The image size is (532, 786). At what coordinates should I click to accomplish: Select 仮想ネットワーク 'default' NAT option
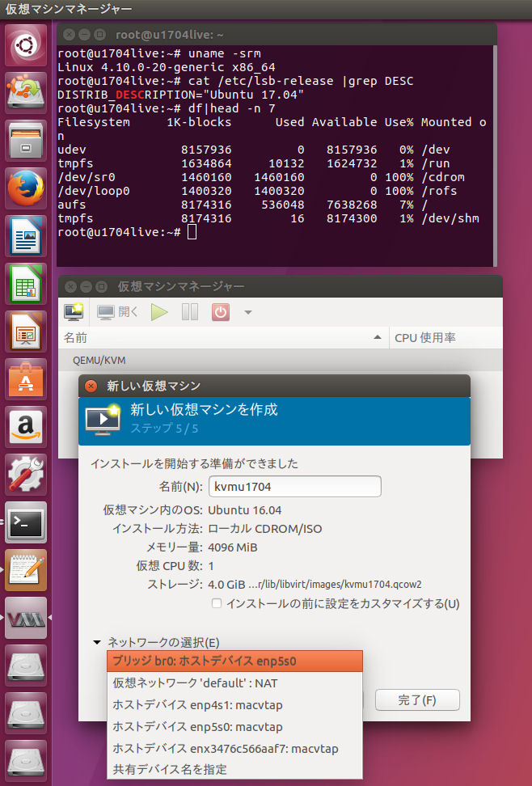click(x=234, y=683)
